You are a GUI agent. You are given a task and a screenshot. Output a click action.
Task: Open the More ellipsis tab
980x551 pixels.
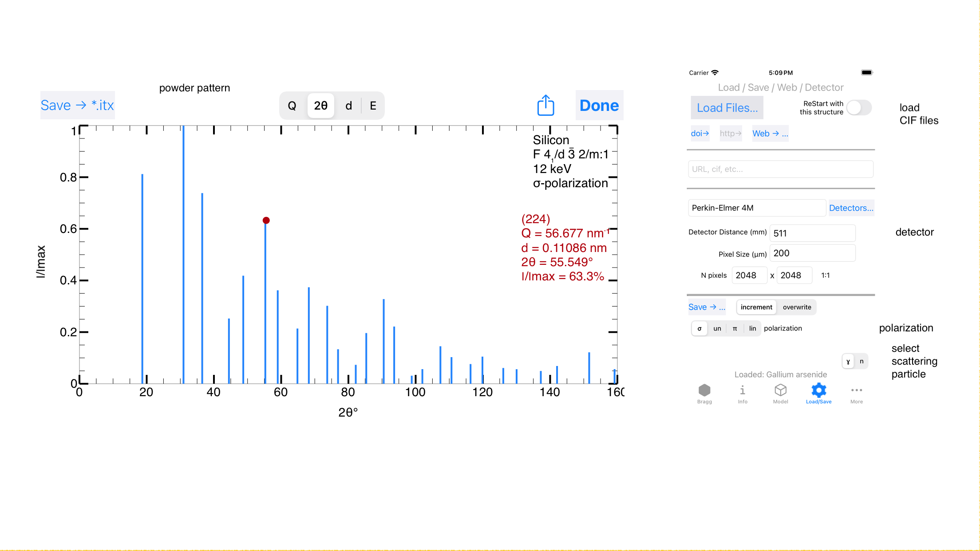(857, 390)
